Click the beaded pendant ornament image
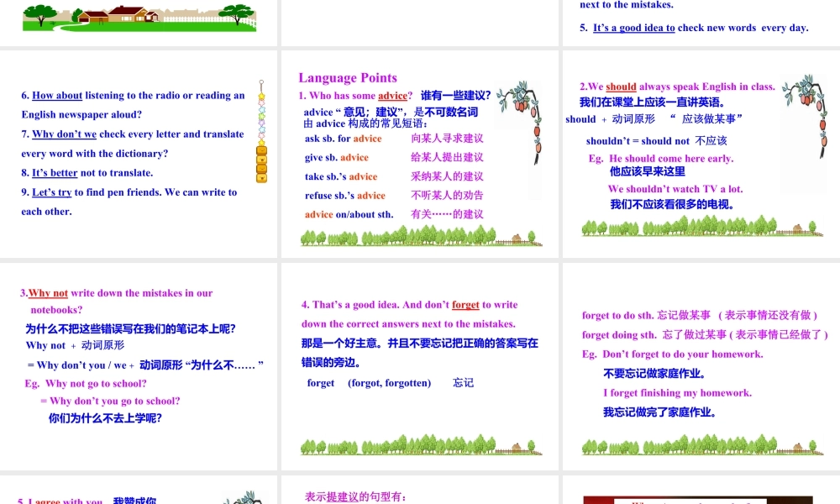Image resolution: width=840 pixels, height=504 pixels. 261,132
